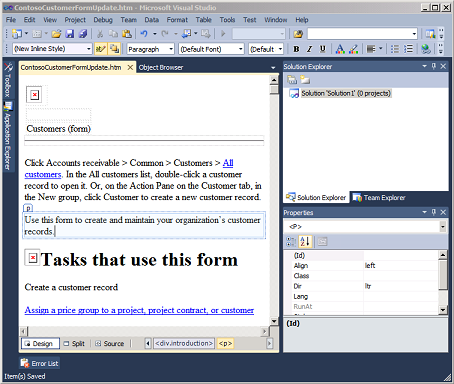454x384 pixels.
Task: Click the Save All icon
Action: click(83, 34)
